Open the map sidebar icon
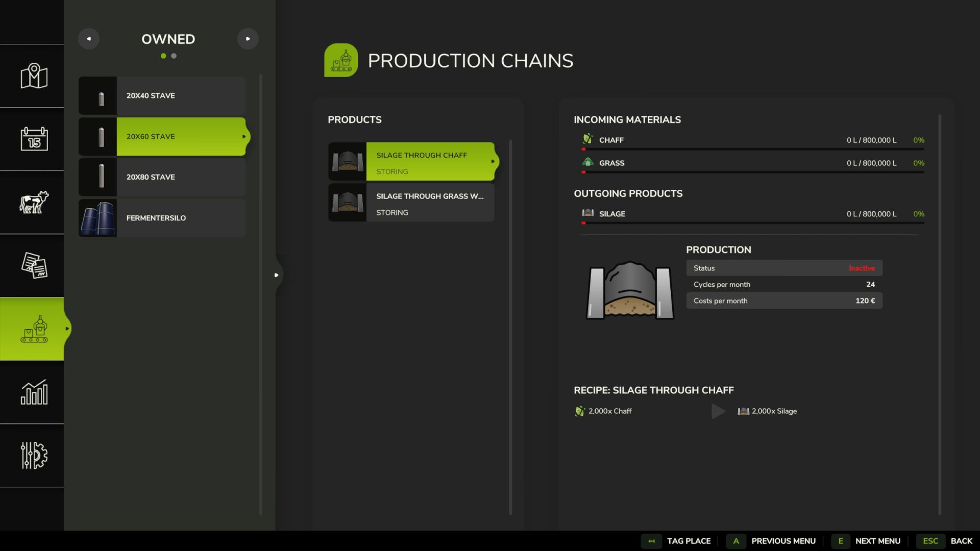Image resolution: width=980 pixels, height=551 pixels. point(34,76)
